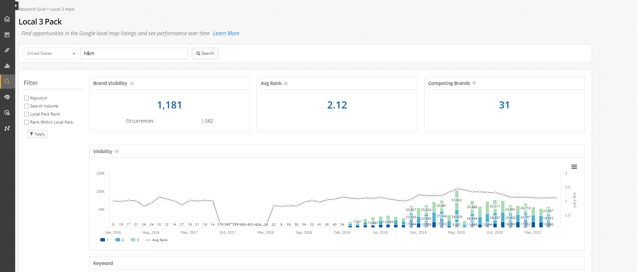
Task: Click the dark blue rank 1 legend swatch
Action: click(103, 240)
